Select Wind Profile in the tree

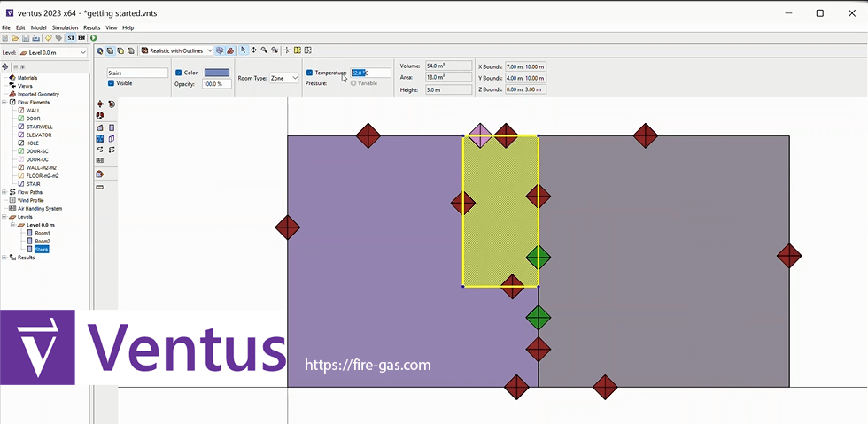[30, 200]
